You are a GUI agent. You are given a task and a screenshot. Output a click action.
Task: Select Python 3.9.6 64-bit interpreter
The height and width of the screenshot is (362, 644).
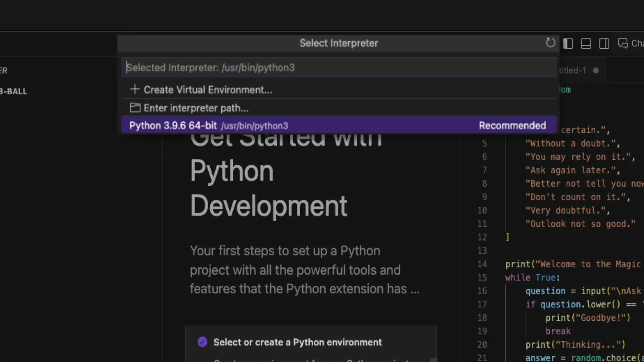339,125
